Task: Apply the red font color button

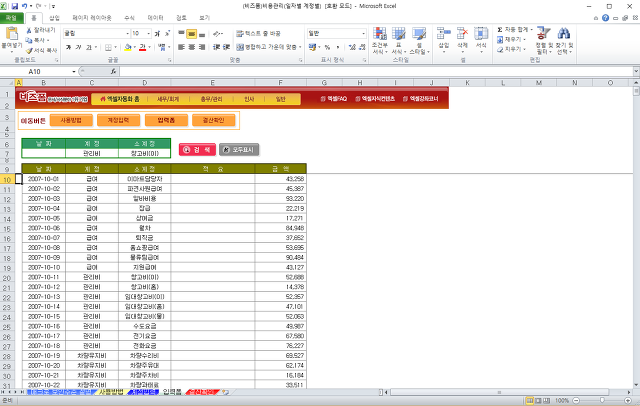Action: tap(142, 47)
